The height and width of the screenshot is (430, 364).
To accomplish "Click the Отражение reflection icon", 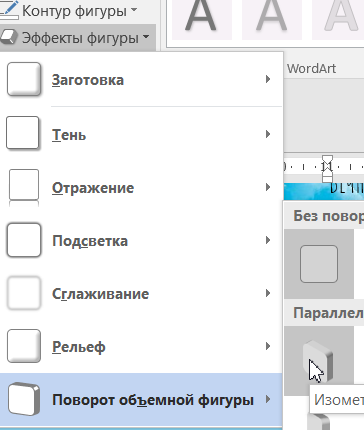I will pos(24,187).
